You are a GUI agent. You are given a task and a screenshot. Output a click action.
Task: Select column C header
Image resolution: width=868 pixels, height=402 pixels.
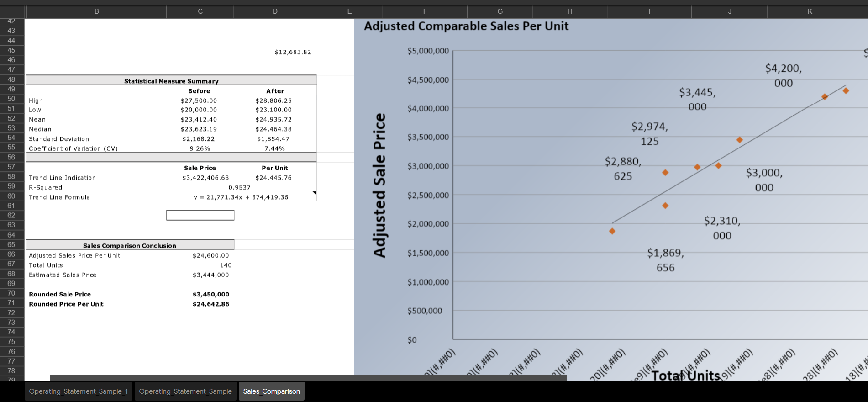point(200,11)
